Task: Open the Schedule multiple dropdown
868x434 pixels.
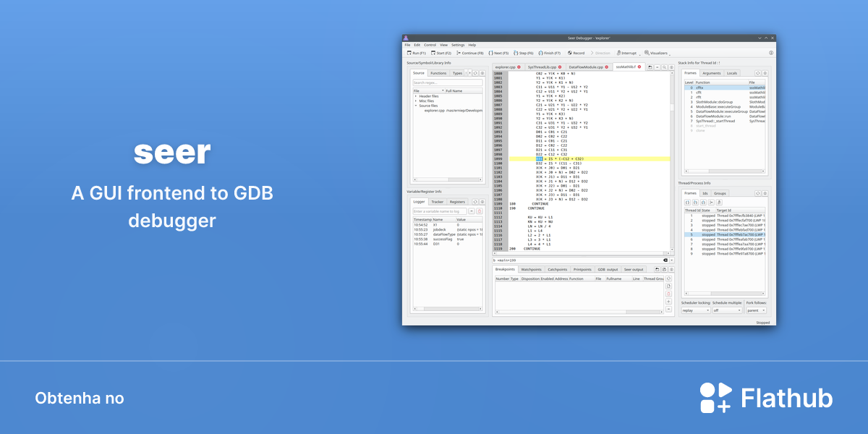Action: pos(728,310)
